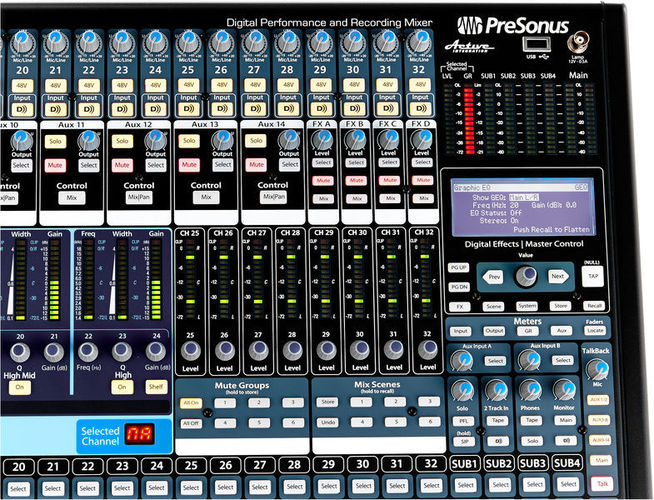Toggle the High EQ Shelf button
The height and width of the screenshot is (500, 654).
[156, 387]
